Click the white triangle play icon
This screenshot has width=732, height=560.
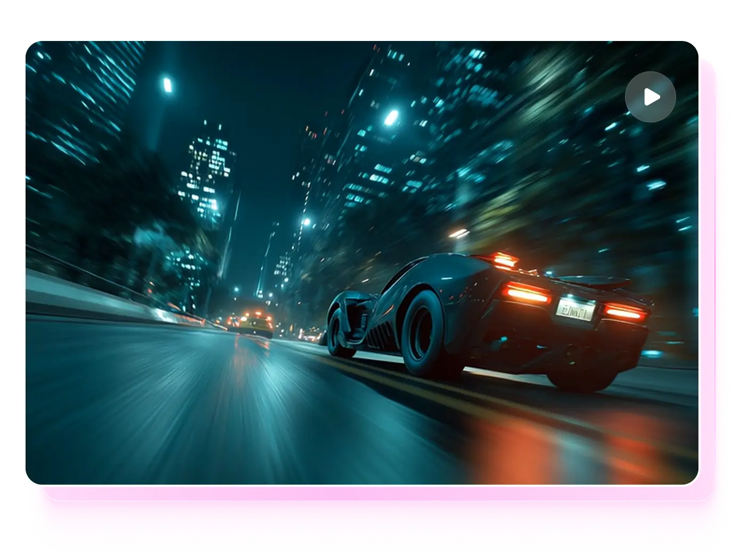coord(651,97)
